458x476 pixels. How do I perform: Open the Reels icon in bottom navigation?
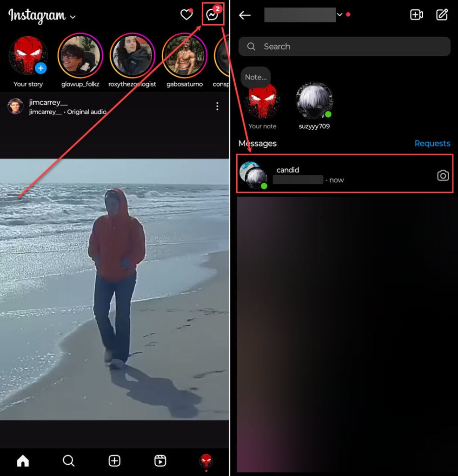point(160,460)
